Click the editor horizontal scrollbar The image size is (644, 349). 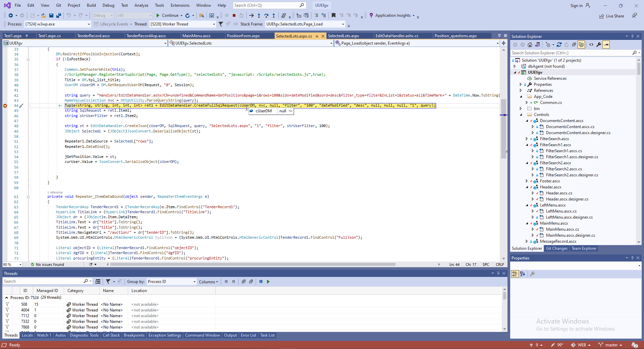253,265
